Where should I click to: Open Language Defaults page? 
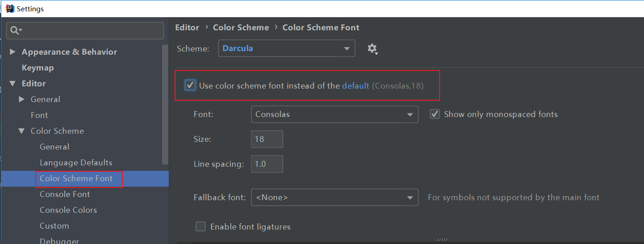[x=76, y=163]
